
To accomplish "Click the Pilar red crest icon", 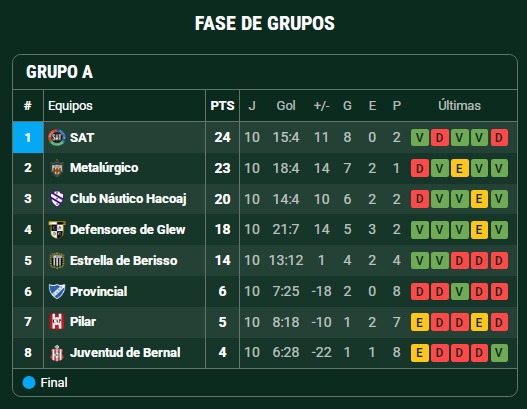I will [56, 322].
